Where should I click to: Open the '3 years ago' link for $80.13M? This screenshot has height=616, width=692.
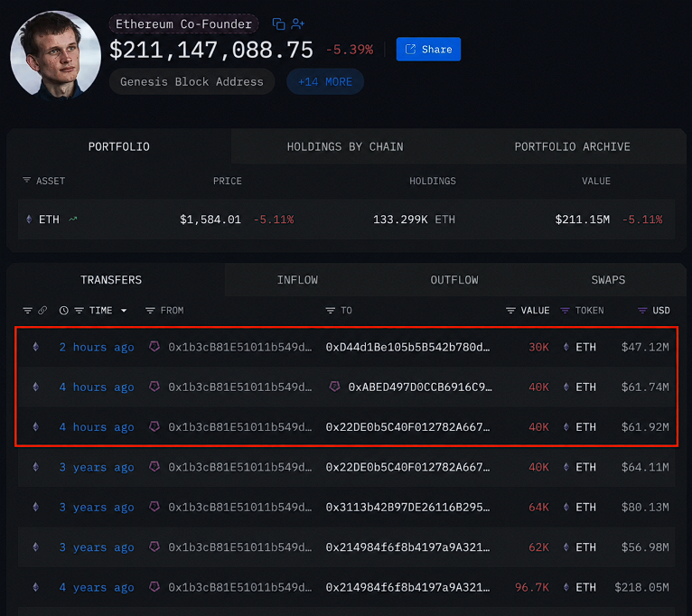pos(97,508)
